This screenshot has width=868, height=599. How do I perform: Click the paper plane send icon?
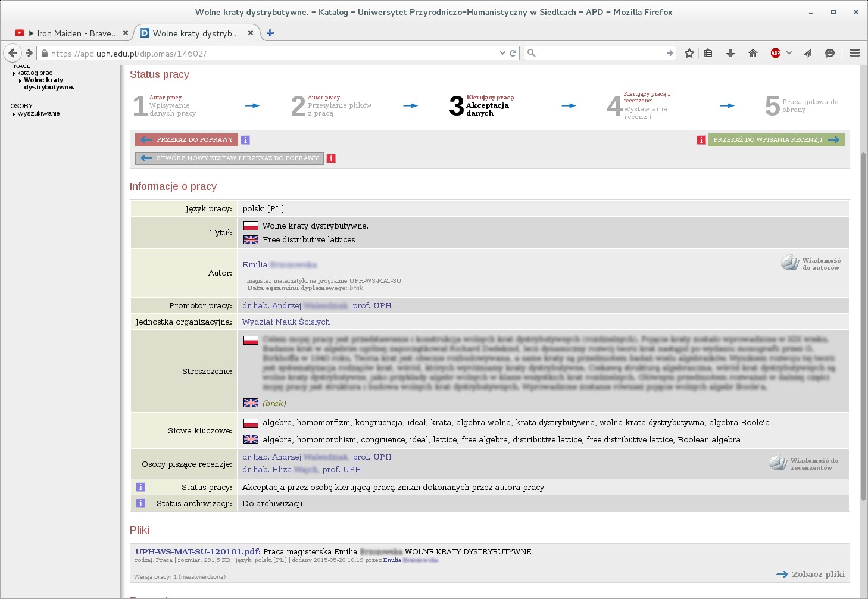808,53
